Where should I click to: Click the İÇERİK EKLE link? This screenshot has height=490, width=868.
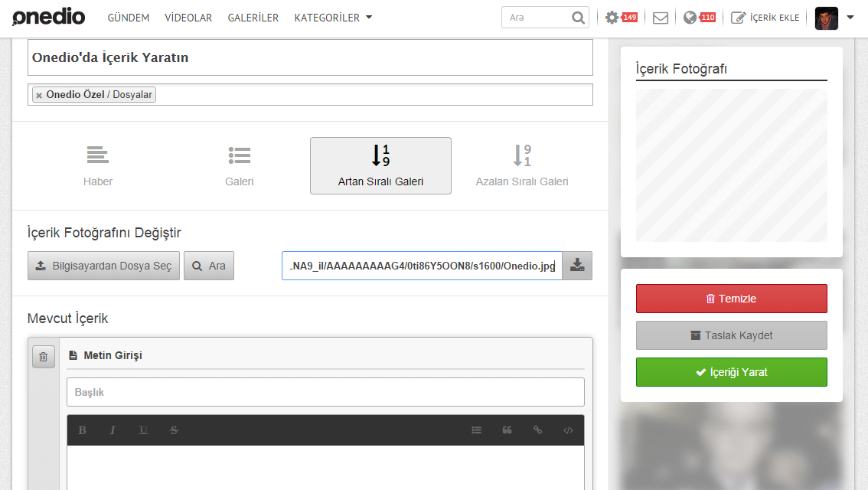765,18
